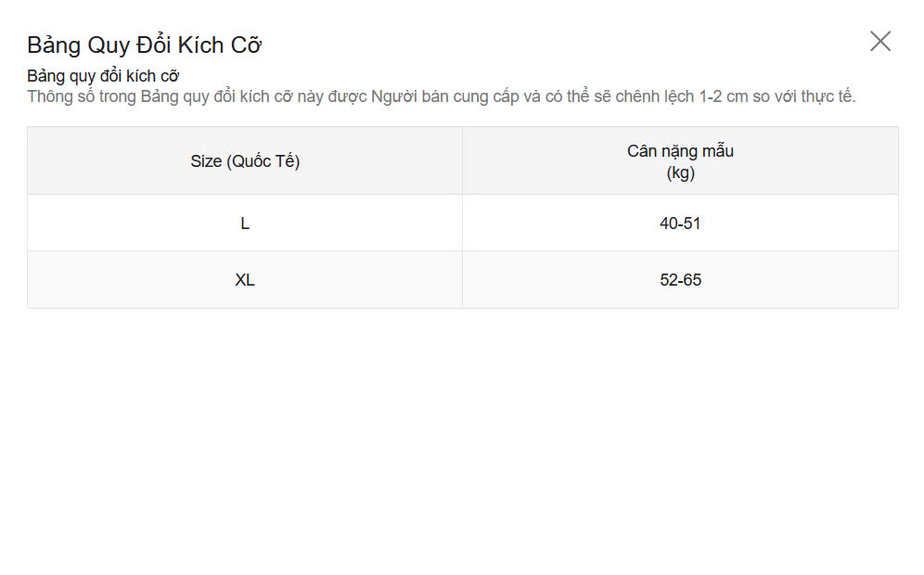
Task: Select the "Size (Quốc Tế)" column header
Action: pos(245,161)
